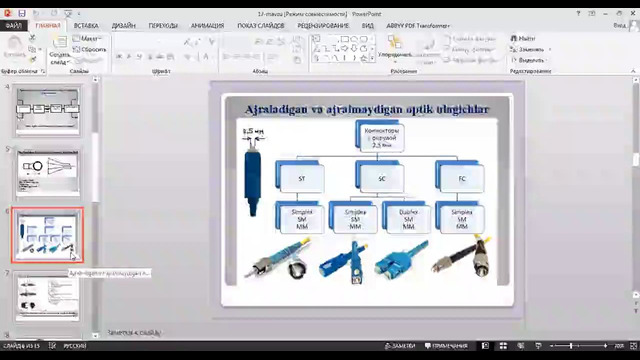Open the ФАЙЛ file menu
This screenshot has height=360, width=640.
click(x=13, y=25)
